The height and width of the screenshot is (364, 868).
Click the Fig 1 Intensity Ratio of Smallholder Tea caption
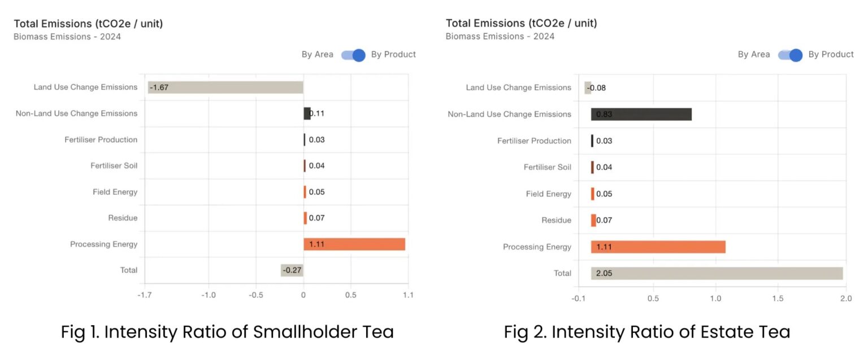pos(227,332)
